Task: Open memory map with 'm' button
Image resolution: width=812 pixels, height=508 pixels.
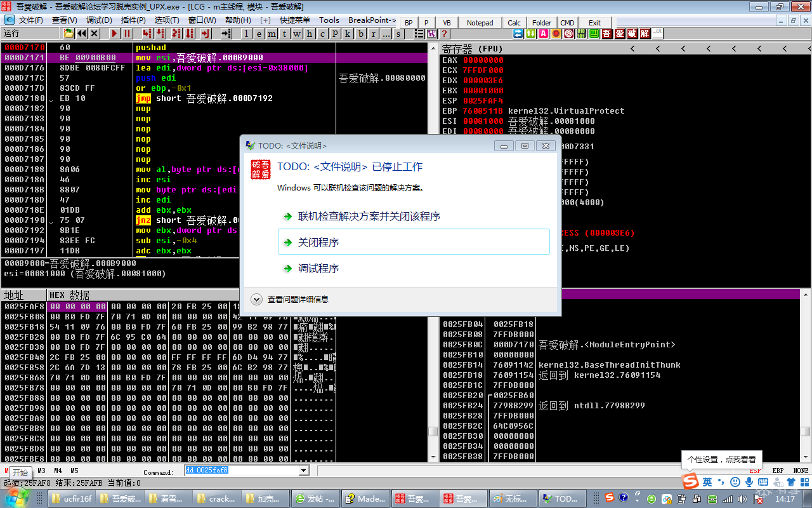Action: coord(272,34)
